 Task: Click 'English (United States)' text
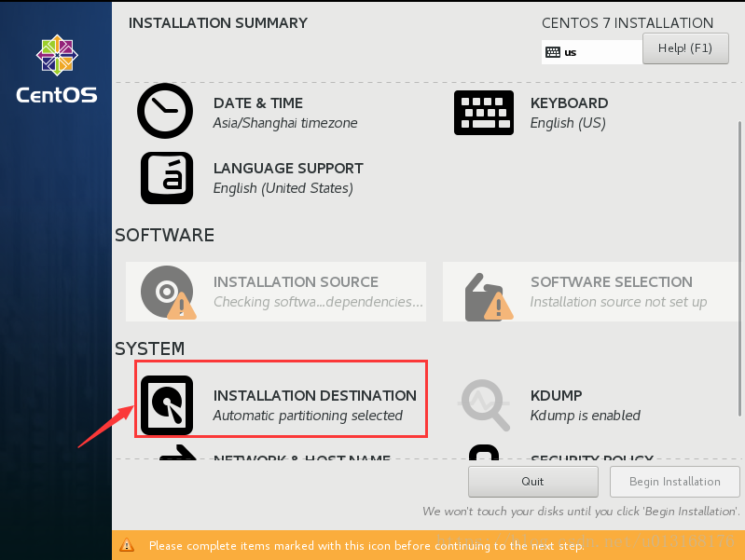point(283,188)
